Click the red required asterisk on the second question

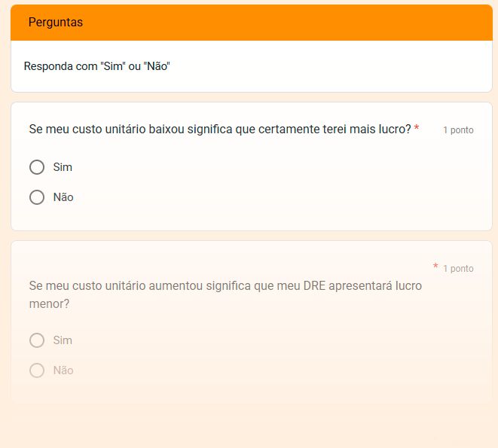point(435,267)
